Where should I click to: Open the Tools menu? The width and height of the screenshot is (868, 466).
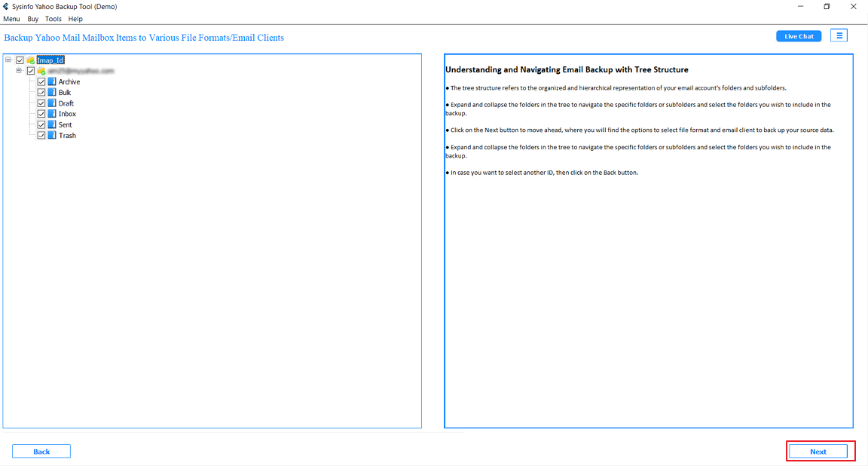(53, 19)
